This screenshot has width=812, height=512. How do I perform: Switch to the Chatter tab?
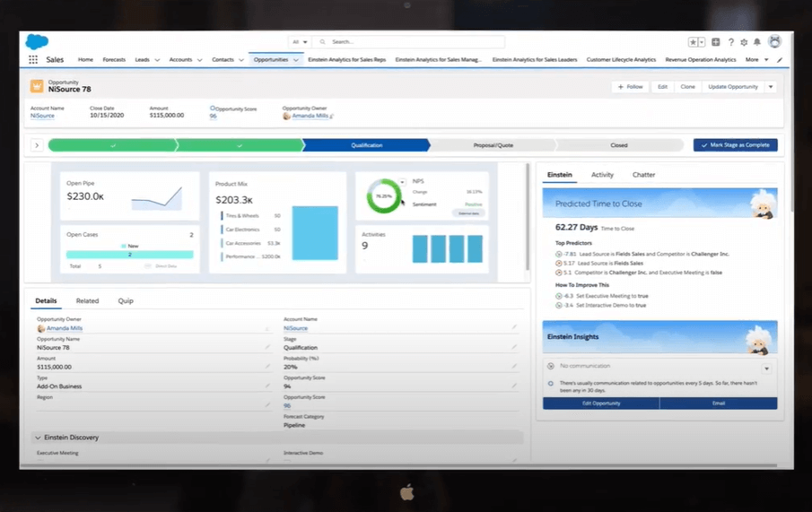[x=643, y=175]
